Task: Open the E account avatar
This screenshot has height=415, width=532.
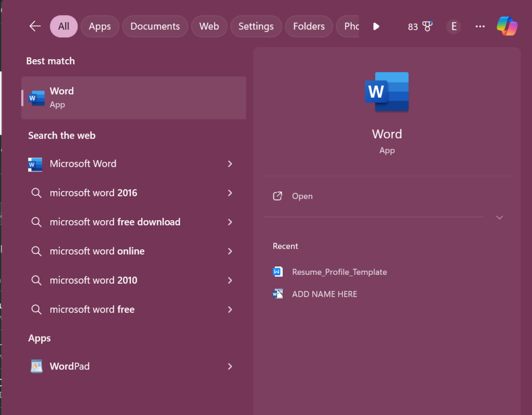Action: coord(454,26)
